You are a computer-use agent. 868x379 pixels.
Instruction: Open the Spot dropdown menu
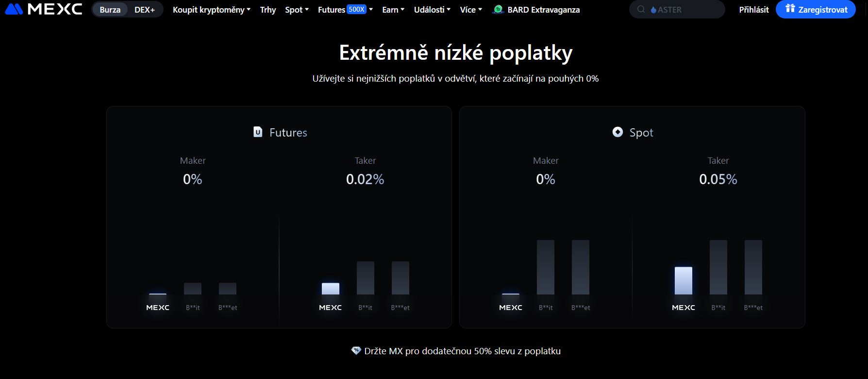pyautogui.click(x=297, y=9)
